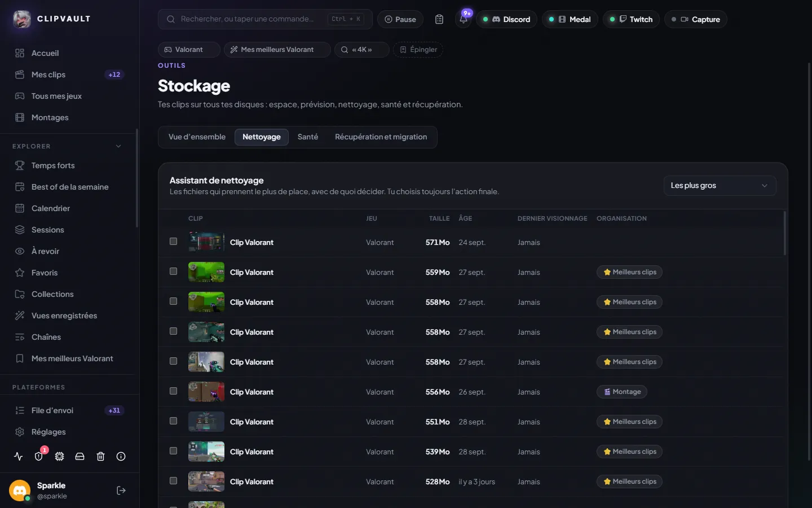Click the Capture button

point(696,19)
